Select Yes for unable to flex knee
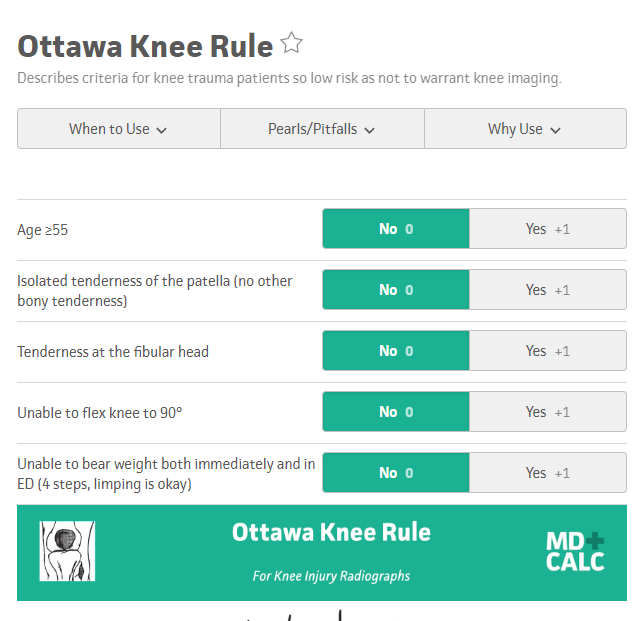The height and width of the screenshot is (621, 643). 547,412
